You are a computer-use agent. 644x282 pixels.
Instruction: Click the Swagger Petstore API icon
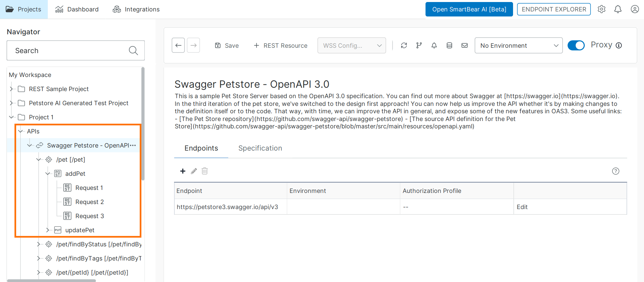(39, 145)
